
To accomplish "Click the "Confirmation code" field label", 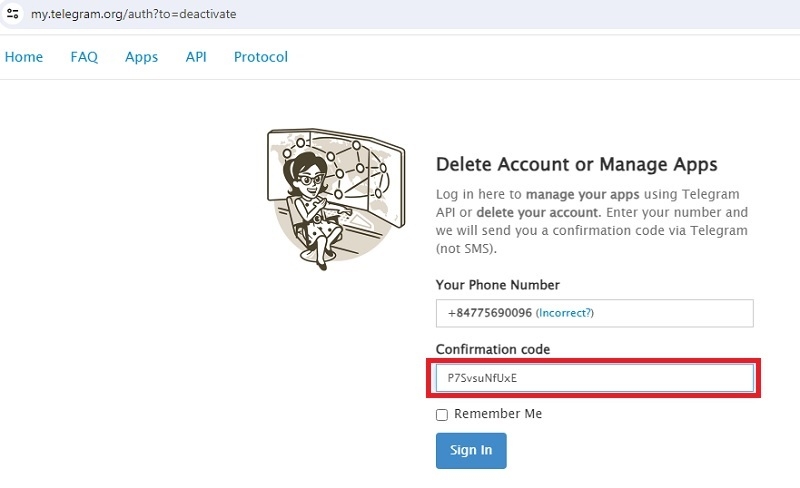I will point(493,349).
